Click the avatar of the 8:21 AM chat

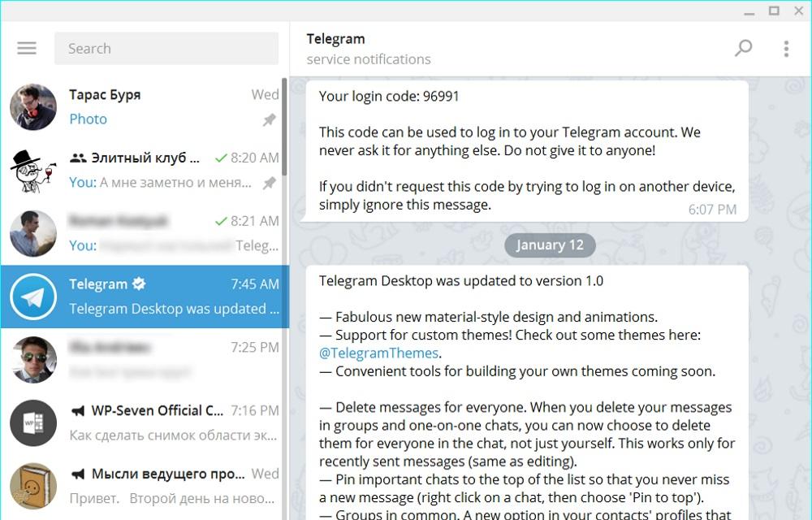pos(33,233)
